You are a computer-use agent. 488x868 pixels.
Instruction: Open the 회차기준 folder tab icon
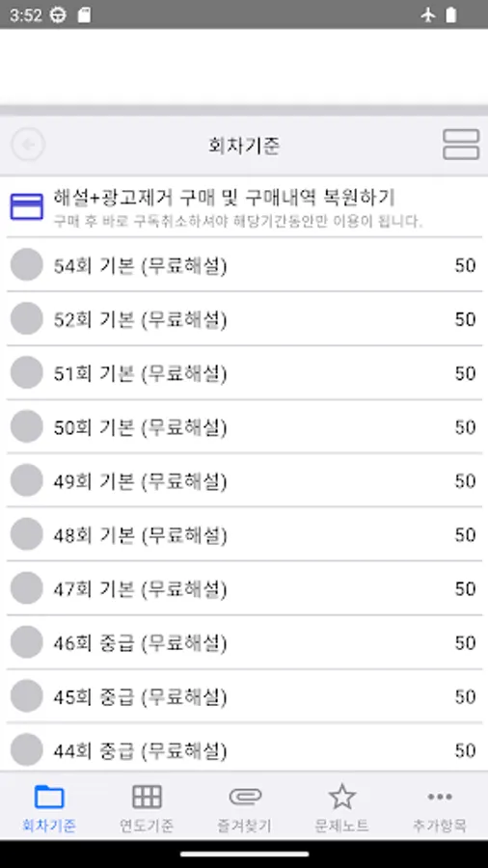[49, 798]
